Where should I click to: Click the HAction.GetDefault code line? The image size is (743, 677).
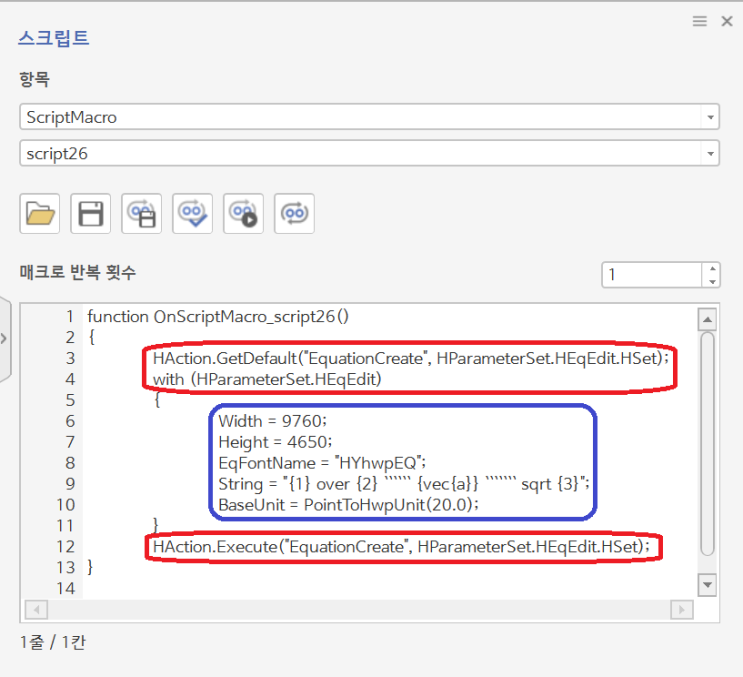(x=410, y=359)
